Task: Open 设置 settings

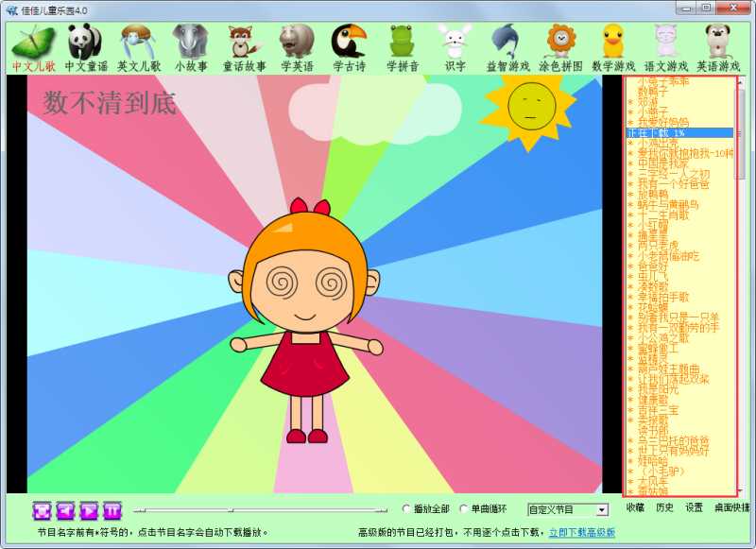Action: [695, 507]
